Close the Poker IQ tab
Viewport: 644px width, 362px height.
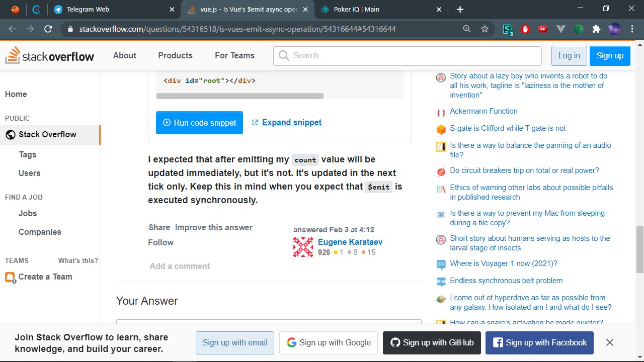coord(439,9)
